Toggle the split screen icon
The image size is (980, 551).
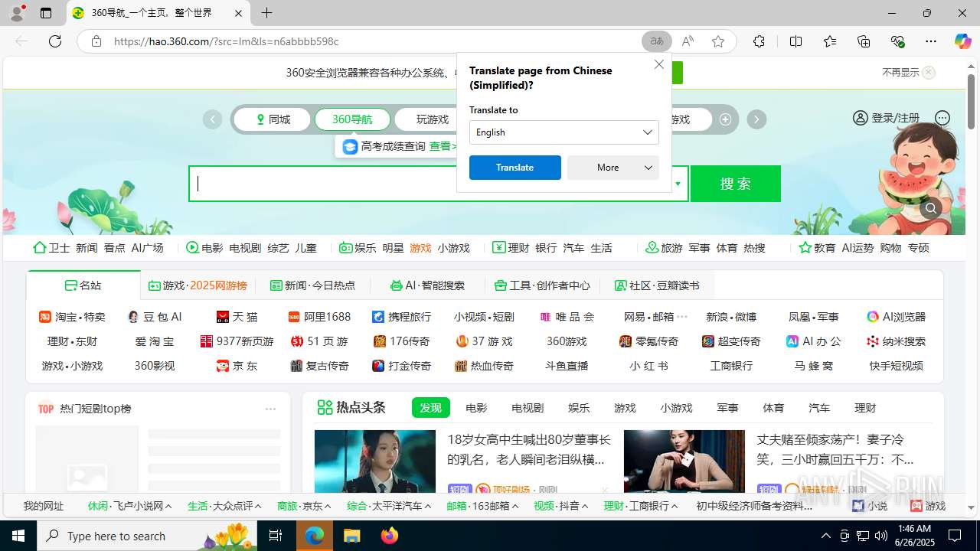pyautogui.click(x=795, y=41)
